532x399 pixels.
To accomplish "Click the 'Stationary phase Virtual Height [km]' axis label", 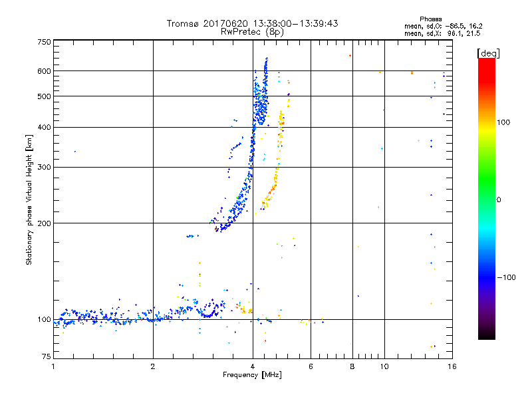I will click(29, 199).
